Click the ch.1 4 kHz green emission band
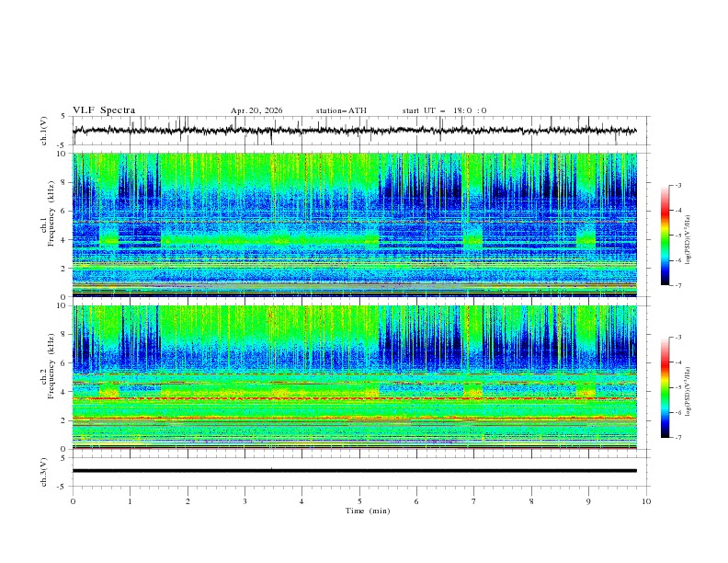This screenshot has width=728, height=563. [269, 240]
